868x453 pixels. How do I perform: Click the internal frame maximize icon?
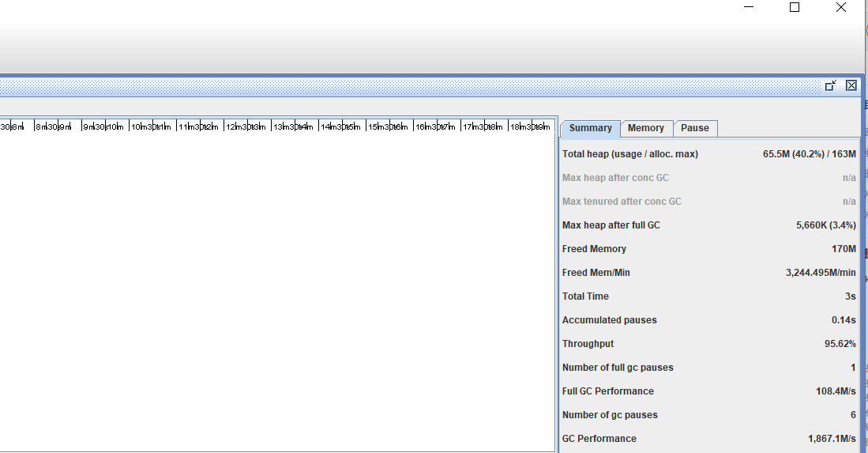click(830, 85)
